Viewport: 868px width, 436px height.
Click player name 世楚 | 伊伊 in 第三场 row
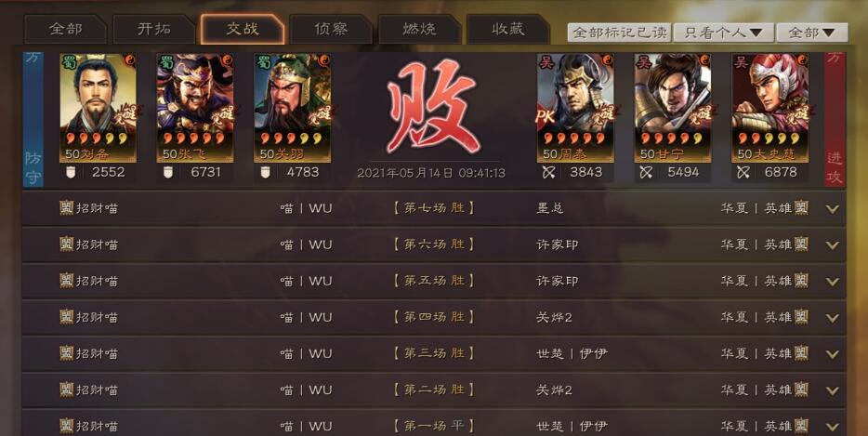point(572,353)
